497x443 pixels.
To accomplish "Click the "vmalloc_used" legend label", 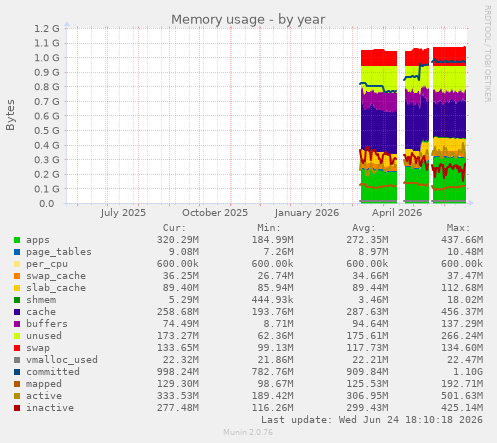I will (62, 360).
